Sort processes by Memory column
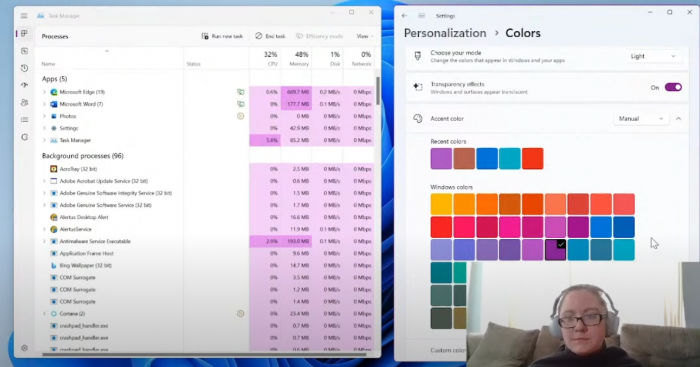Image resolution: width=700 pixels, height=367 pixels. [296, 58]
